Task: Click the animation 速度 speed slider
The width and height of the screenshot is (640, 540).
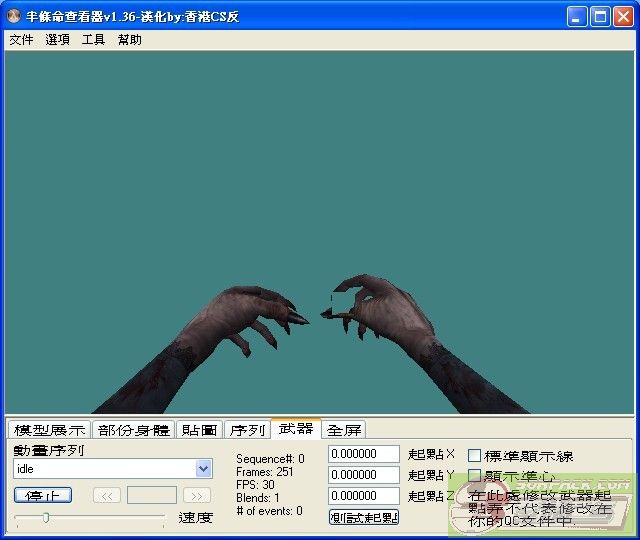Action: click(x=90, y=517)
